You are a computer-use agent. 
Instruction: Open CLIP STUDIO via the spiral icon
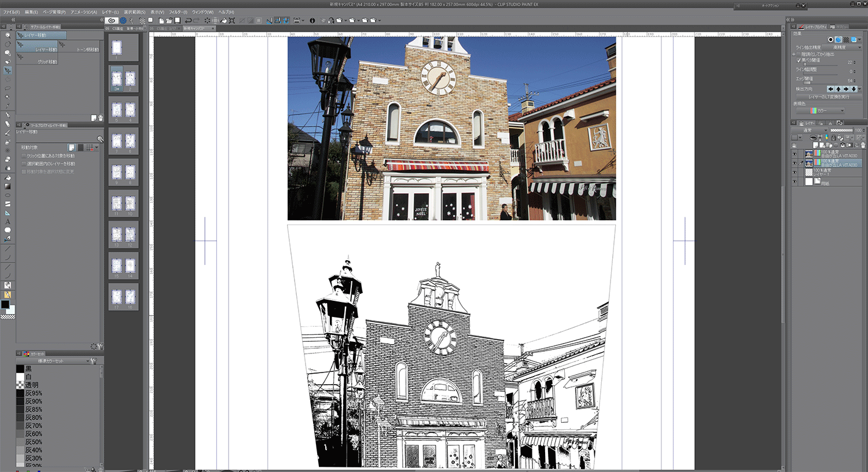pos(112,20)
